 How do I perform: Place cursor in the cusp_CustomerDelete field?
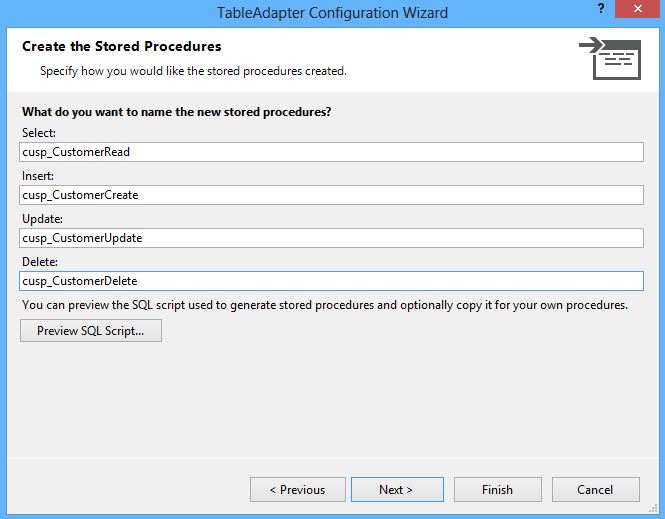[x=331, y=281]
